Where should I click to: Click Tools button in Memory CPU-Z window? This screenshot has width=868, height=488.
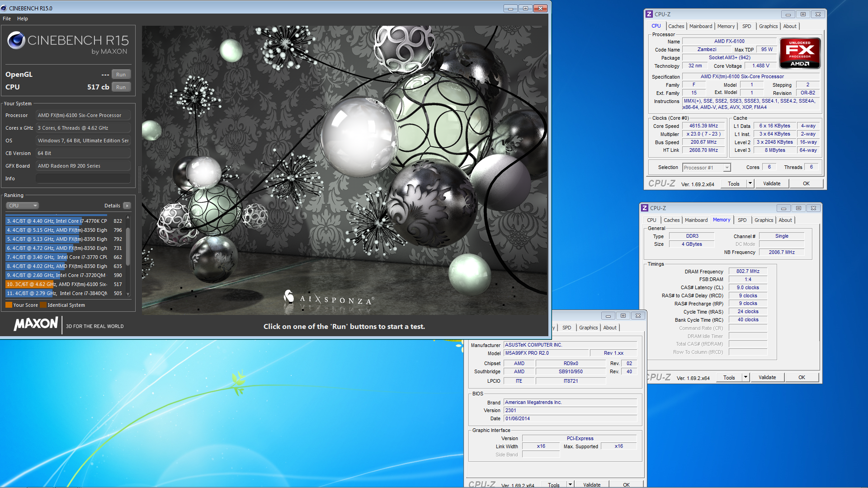point(729,377)
